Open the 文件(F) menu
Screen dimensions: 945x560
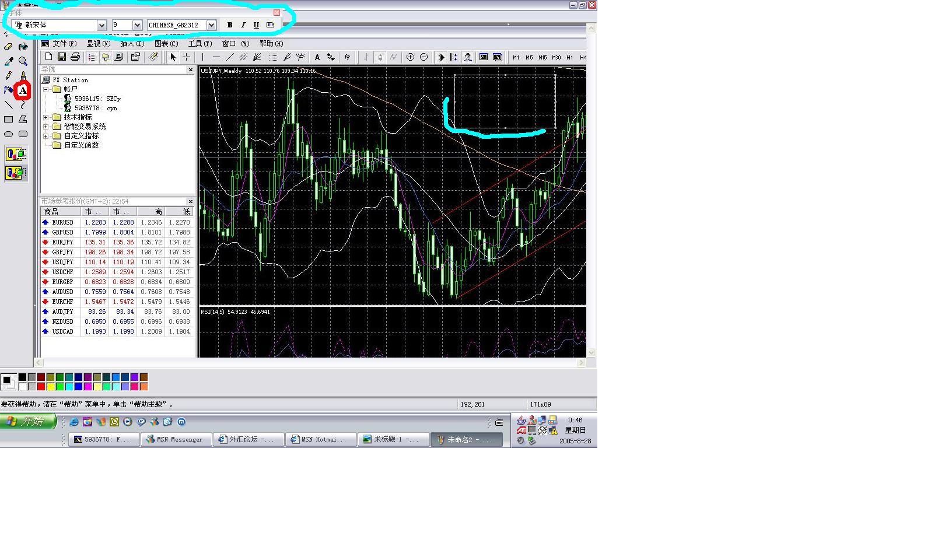pyautogui.click(x=65, y=44)
